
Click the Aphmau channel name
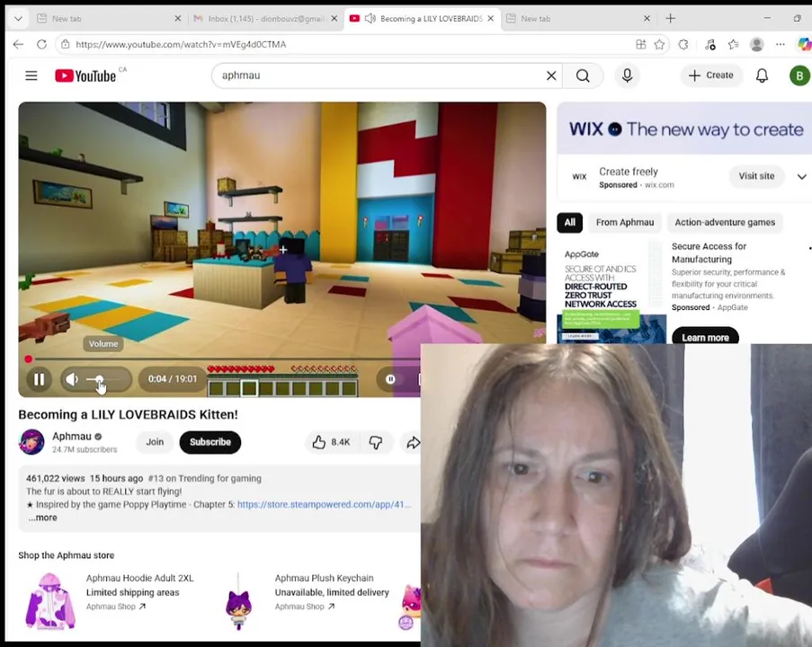pyautogui.click(x=71, y=437)
